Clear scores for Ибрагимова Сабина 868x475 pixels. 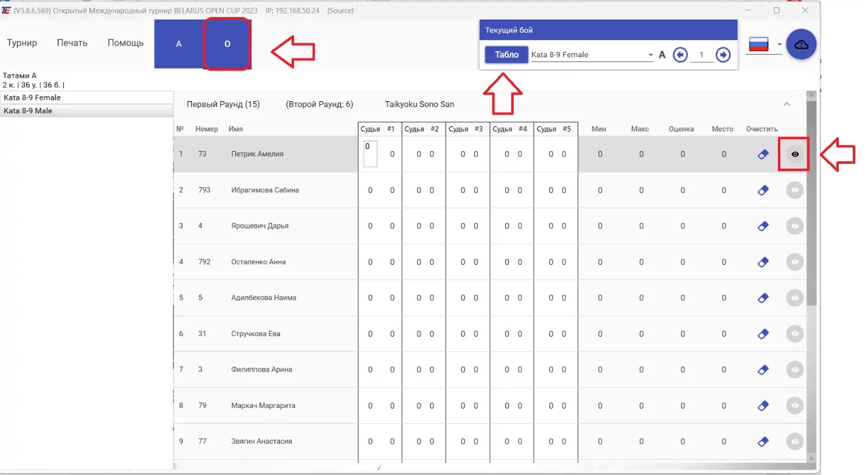pyautogui.click(x=763, y=191)
